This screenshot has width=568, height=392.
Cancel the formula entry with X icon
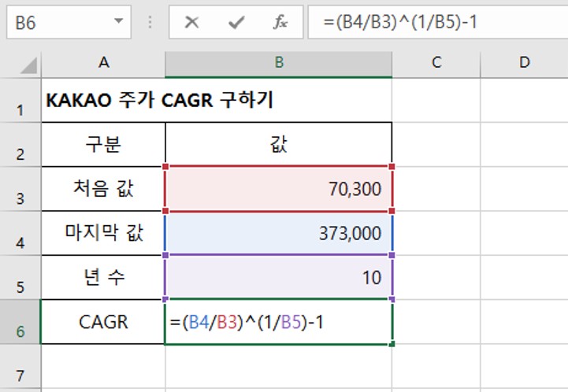pos(191,23)
